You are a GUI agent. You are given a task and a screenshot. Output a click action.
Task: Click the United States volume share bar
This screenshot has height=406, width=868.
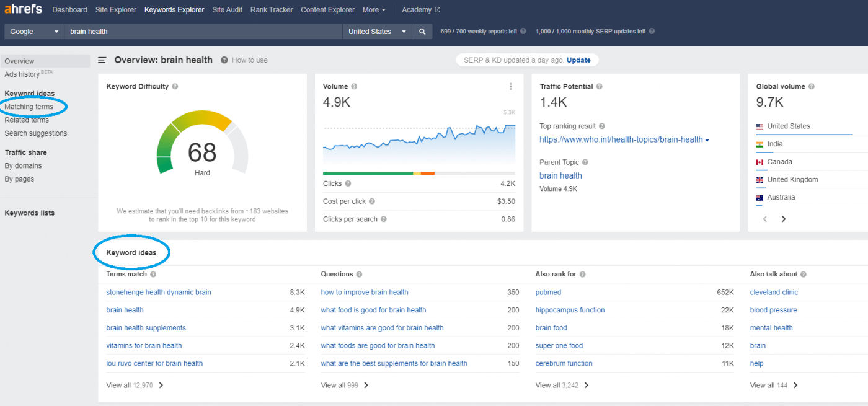point(804,135)
